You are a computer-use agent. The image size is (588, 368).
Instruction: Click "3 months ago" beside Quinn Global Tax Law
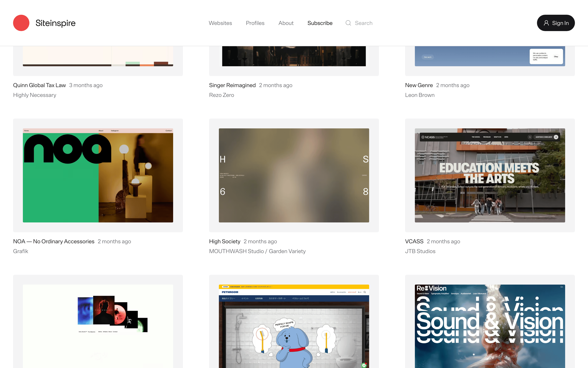pyautogui.click(x=86, y=85)
